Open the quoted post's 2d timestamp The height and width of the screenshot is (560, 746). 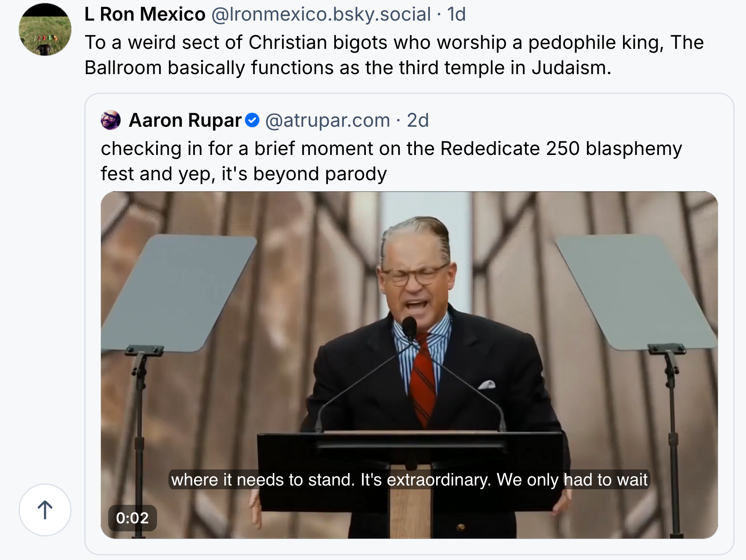pyautogui.click(x=418, y=120)
